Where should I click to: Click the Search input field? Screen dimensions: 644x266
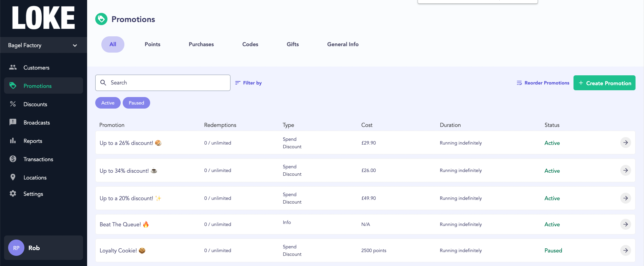(x=163, y=83)
